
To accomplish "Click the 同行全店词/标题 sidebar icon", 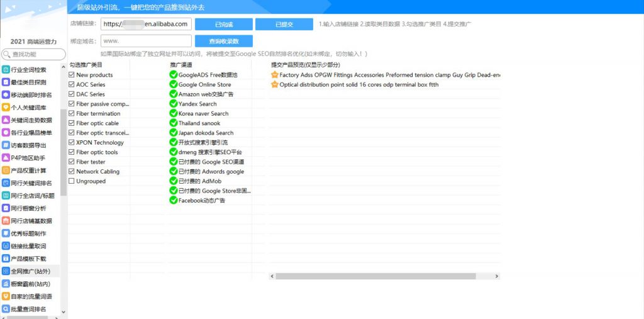I will click(x=6, y=196).
